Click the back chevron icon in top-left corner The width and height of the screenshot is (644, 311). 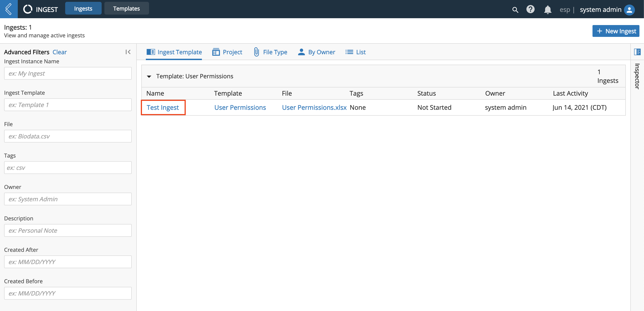click(9, 9)
